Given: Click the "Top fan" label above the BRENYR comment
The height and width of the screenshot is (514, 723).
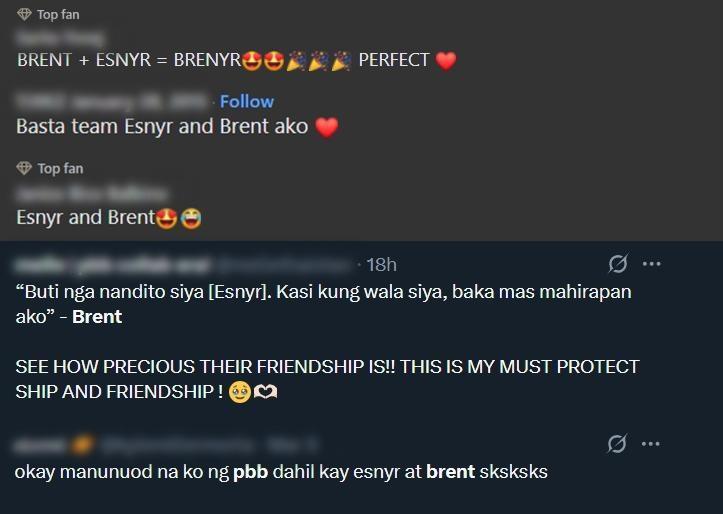Looking at the screenshot, I should click(x=59, y=15).
